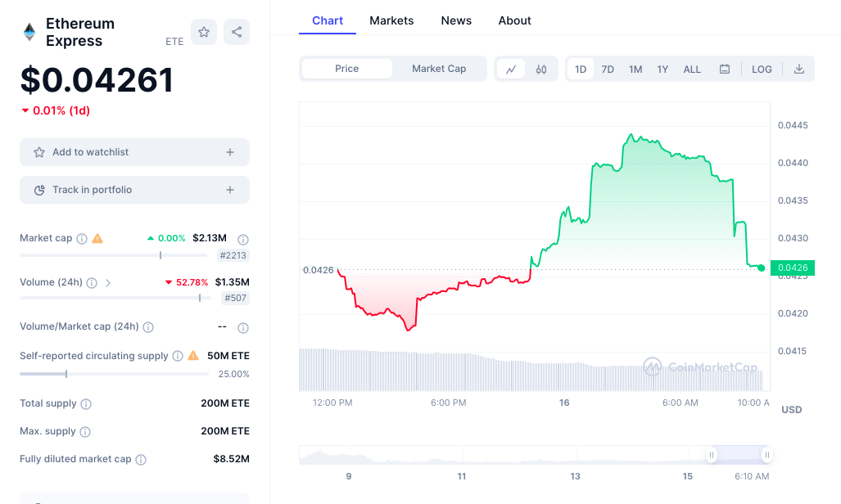Toggle LOG scale on the chart
Screen dimensions: 841x504
[762, 70]
